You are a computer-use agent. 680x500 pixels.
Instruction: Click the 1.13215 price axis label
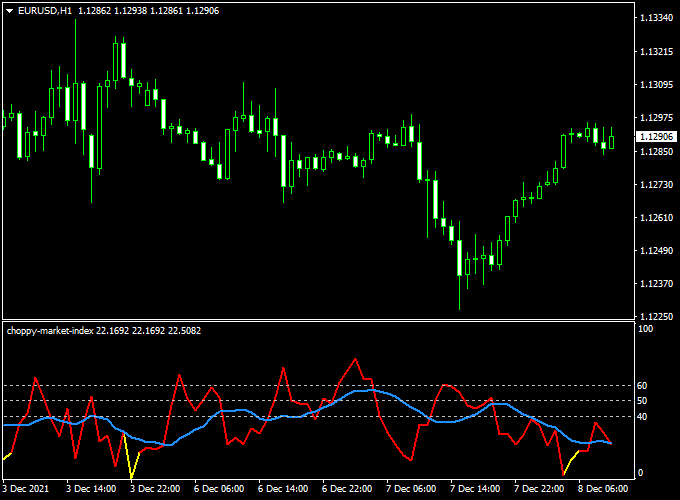657,52
